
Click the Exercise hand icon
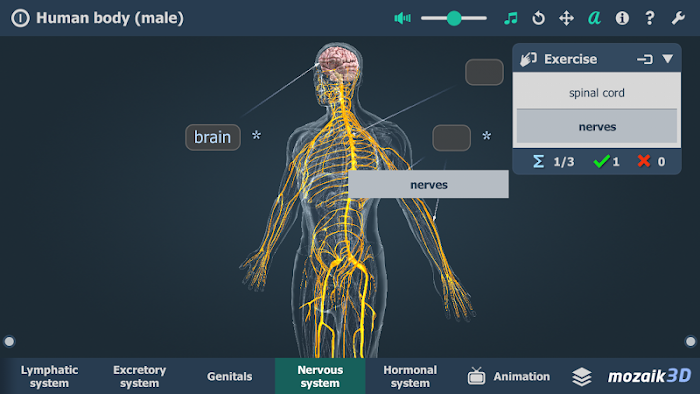[x=529, y=59]
